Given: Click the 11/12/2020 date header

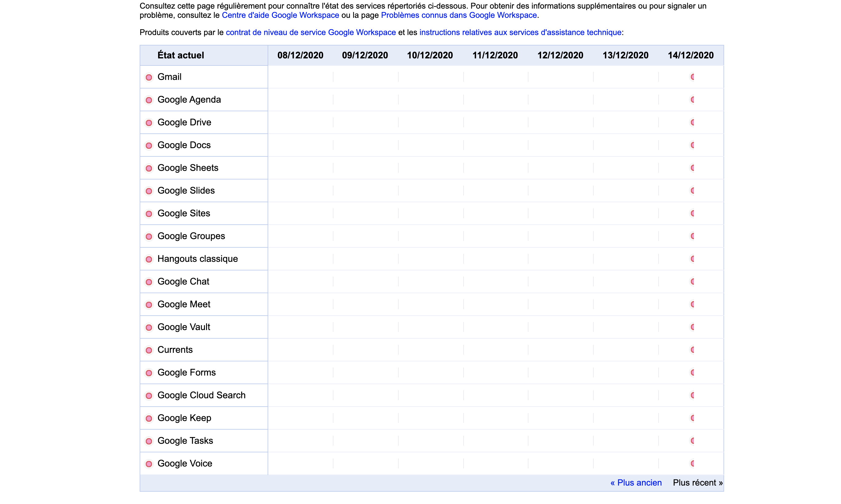Looking at the screenshot, I should point(495,55).
